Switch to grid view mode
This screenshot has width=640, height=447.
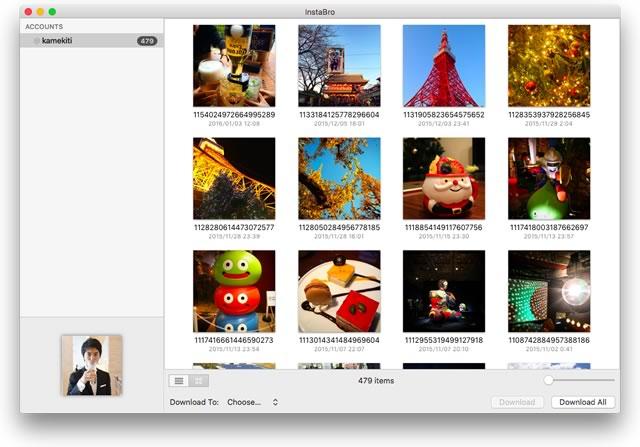click(199, 380)
